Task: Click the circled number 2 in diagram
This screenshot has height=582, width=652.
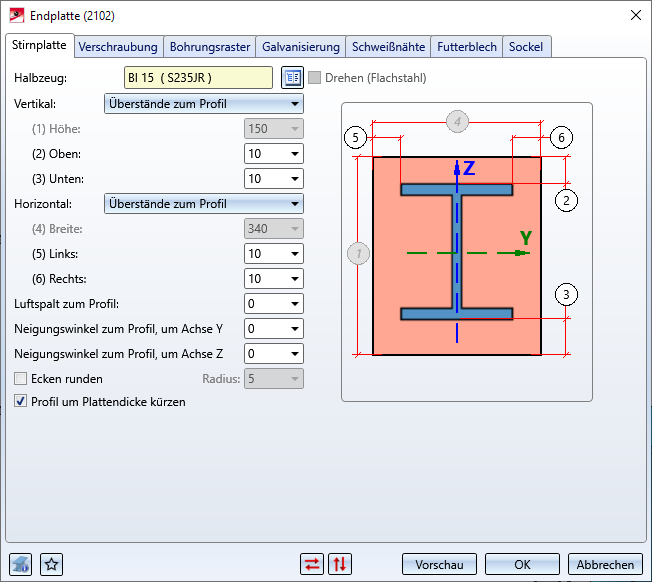Action: 566,199
